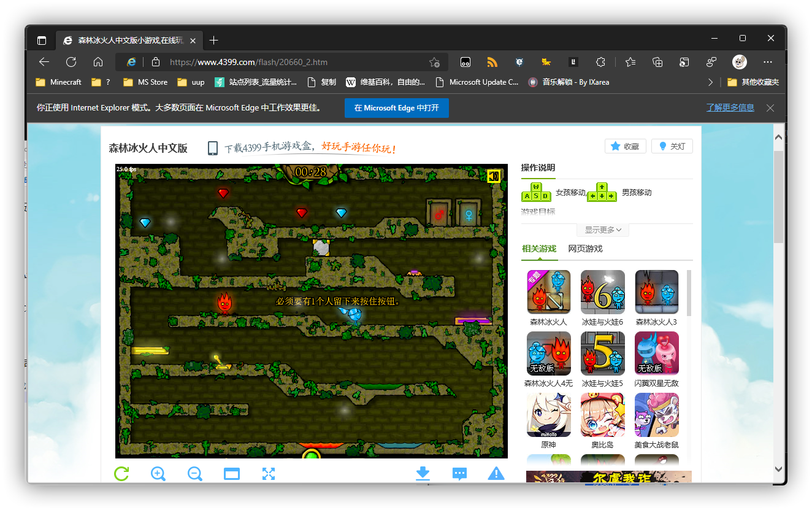Open the browser settings ellipsis menu
The width and height of the screenshot is (812, 510).
click(x=768, y=62)
